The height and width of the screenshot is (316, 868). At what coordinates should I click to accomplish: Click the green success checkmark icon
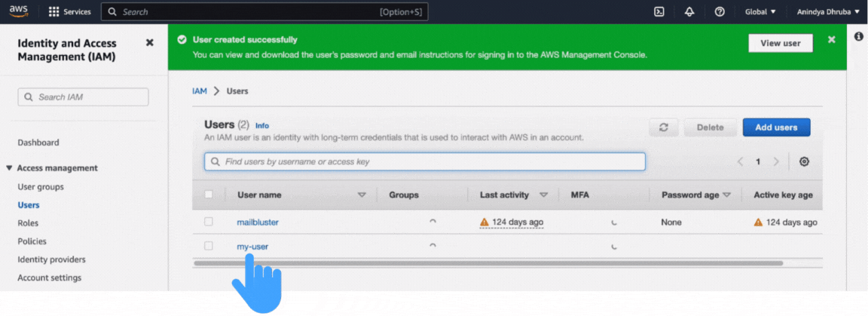tap(181, 40)
